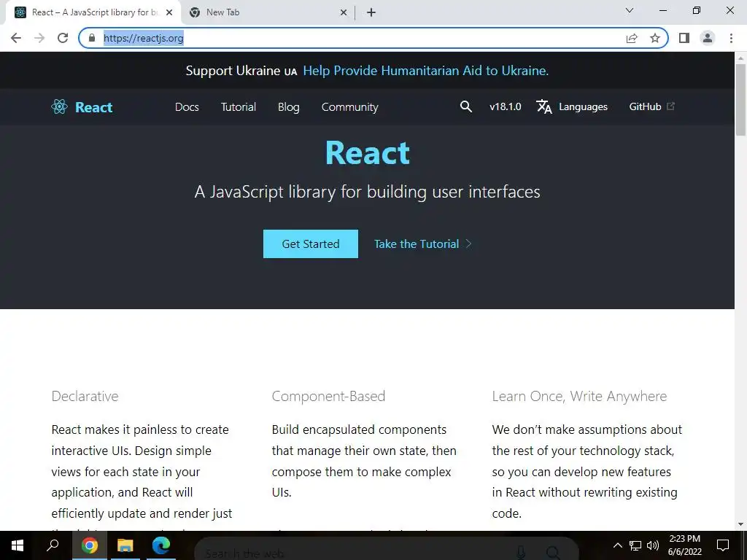Open the network tray icon
This screenshot has width=747, height=560.
[x=635, y=545]
